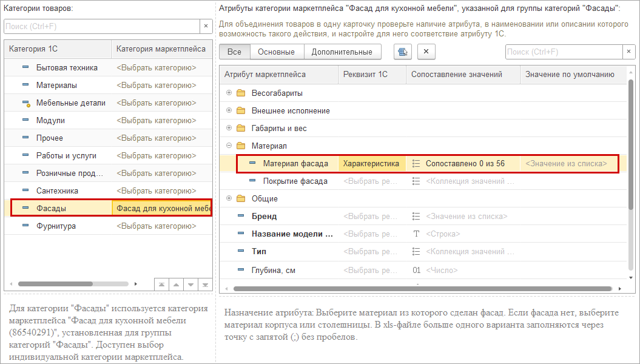Image resolution: width=640 pixels, height=364 pixels.
Task: Click the category search input field
Action: point(102,26)
